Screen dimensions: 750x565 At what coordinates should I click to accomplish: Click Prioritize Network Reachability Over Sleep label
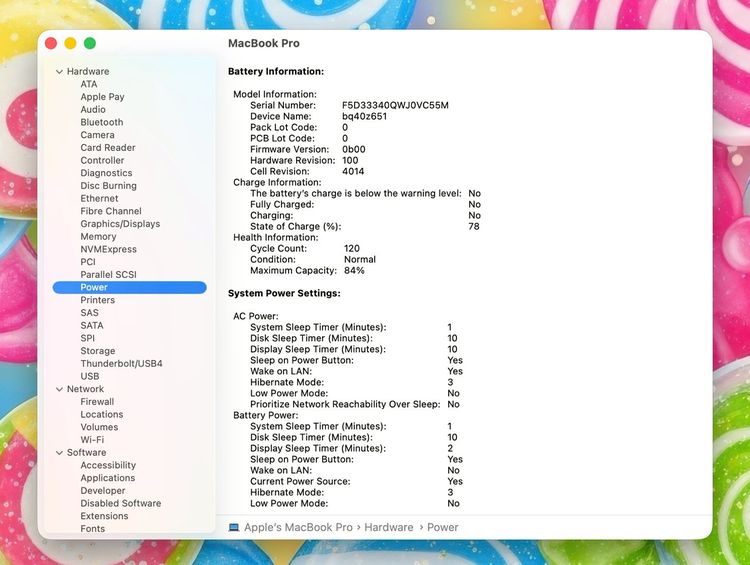(x=345, y=404)
